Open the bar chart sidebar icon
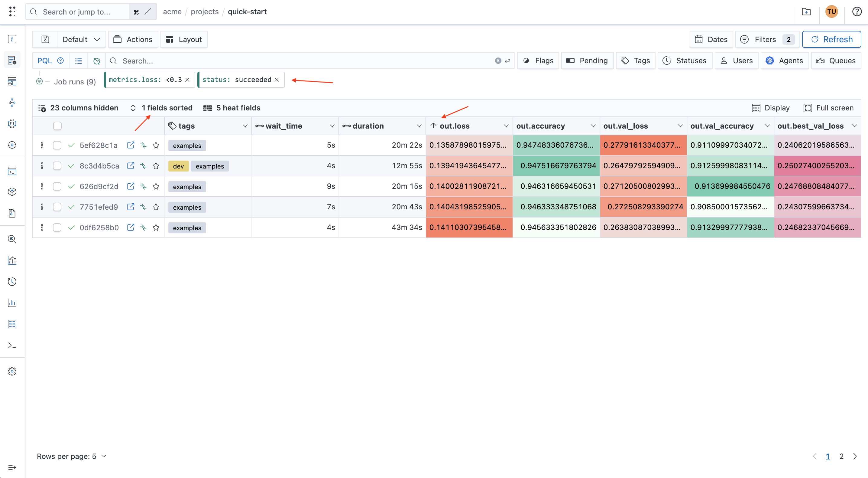This screenshot has height=478, width=868. click(x=12, y=303)
